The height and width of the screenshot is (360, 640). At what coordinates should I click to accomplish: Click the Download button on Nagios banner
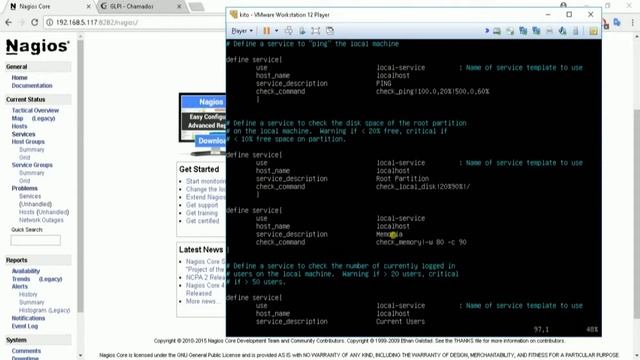click(x=211, y=141)
